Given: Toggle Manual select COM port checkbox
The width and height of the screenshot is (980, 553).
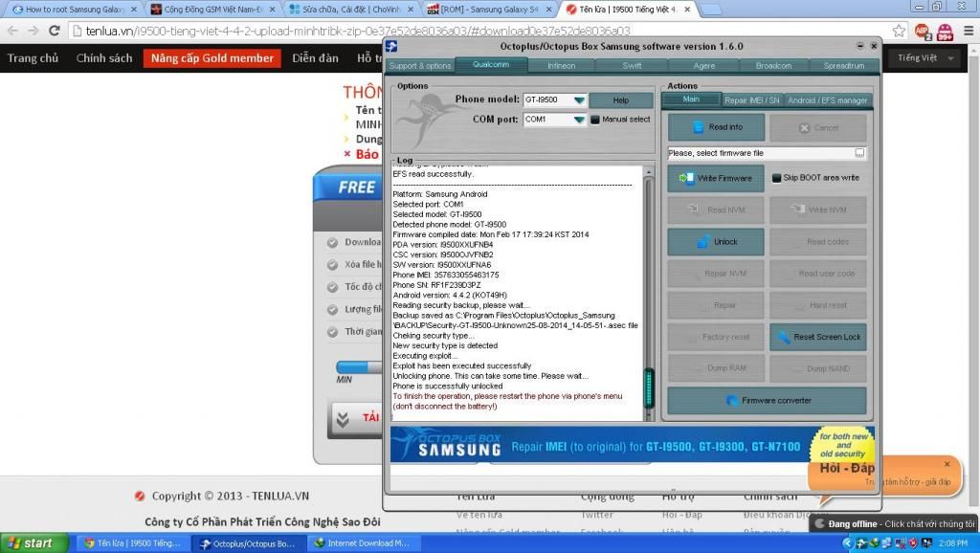Looking at the screenshot, I should pos(595,120).
